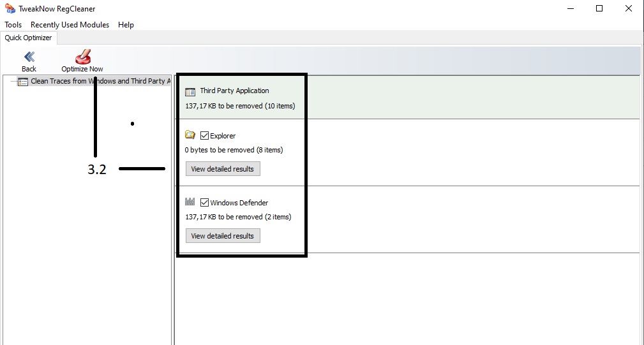Screen dimensions: 644x345
Task: Click the Optimize Now icon
Action: (x=82, y=57)
